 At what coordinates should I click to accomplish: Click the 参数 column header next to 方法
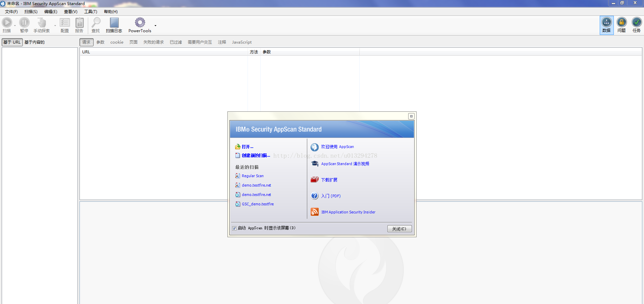(310, 52)
